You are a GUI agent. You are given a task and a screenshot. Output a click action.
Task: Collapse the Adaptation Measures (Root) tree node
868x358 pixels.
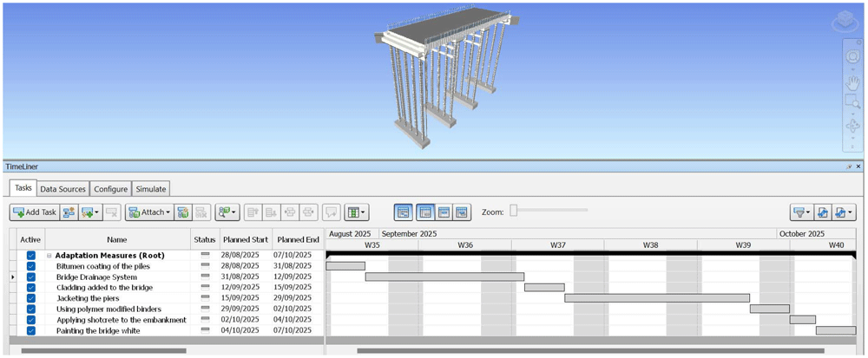point(49,256)
